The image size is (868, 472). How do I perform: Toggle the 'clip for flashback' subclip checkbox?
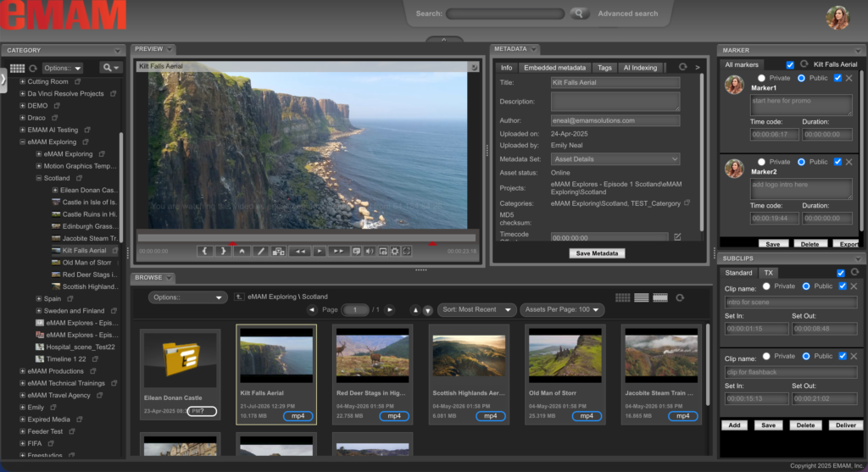(x=843, y=357)
